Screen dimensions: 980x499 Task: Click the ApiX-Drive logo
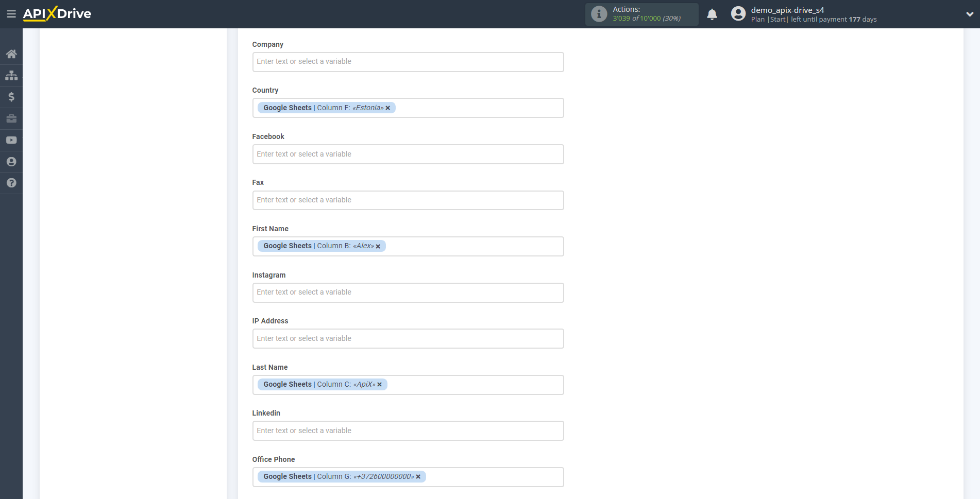coord(57,14)
